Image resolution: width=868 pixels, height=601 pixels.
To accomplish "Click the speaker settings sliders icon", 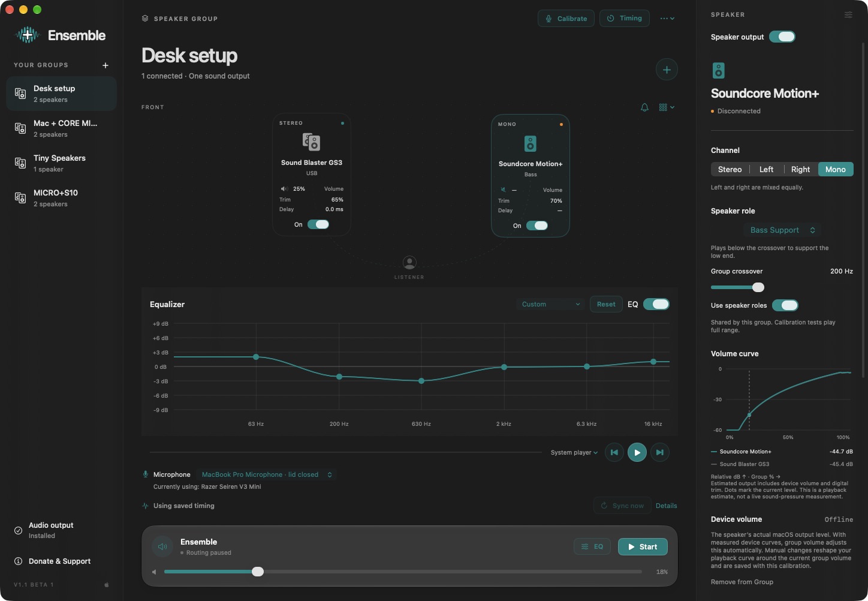I will pos(848,15).
